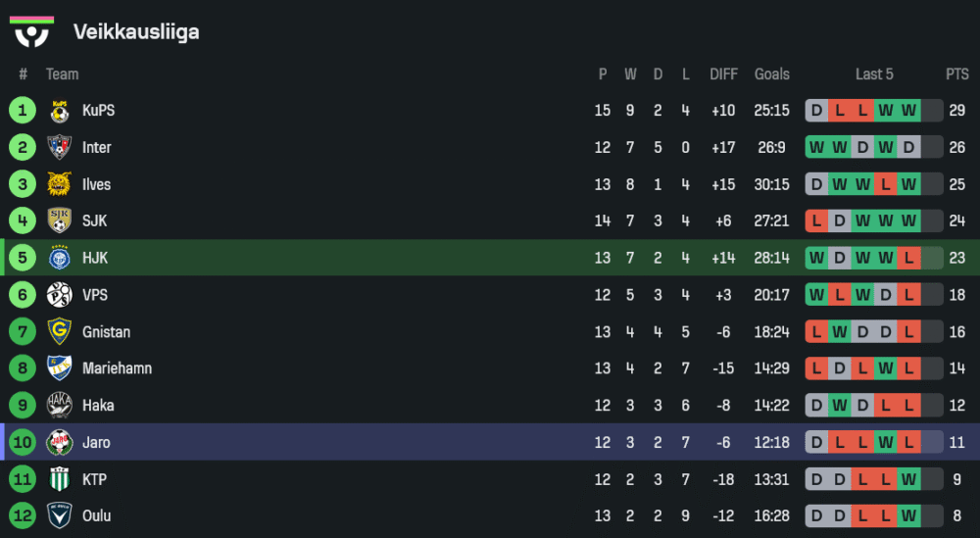Click KuPS most recent win form badge
Screen dimensions: 980x538
tap(909, 111)
